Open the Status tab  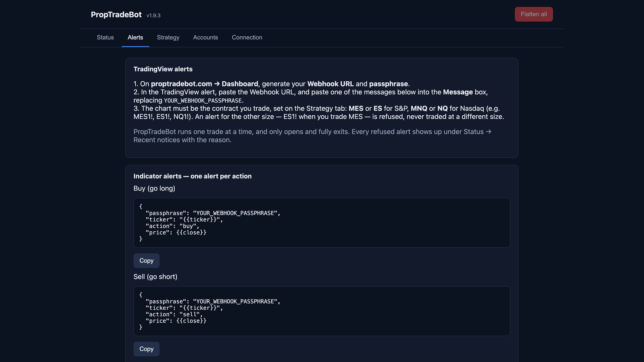tap(105, 37)
